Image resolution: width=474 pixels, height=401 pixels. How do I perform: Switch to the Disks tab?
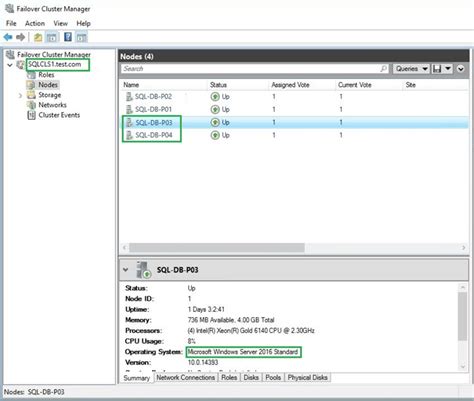tap(251, 377)
